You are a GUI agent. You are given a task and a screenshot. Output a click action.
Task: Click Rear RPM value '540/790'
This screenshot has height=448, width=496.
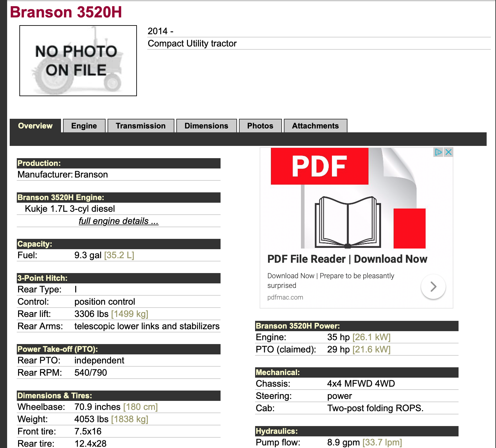[x=90, y=373]
